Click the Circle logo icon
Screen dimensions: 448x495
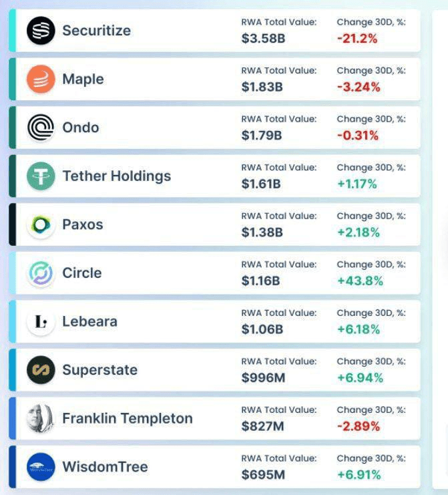click(x=41, y=273)
